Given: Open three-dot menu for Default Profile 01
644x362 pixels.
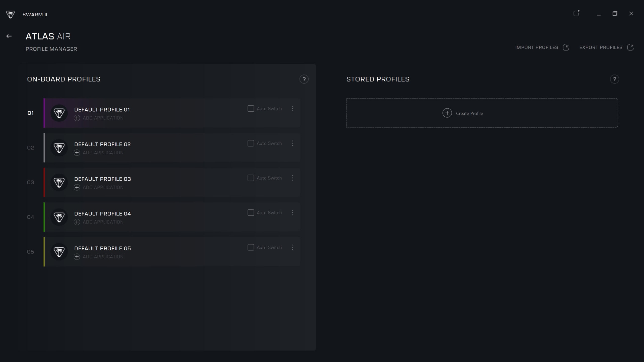Looking at the screenshot, I should [293, 109].
